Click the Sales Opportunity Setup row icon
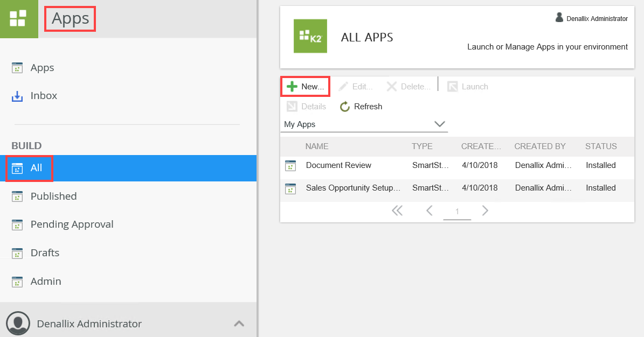Screen dimensions: 644x337 tap(290, 188)
